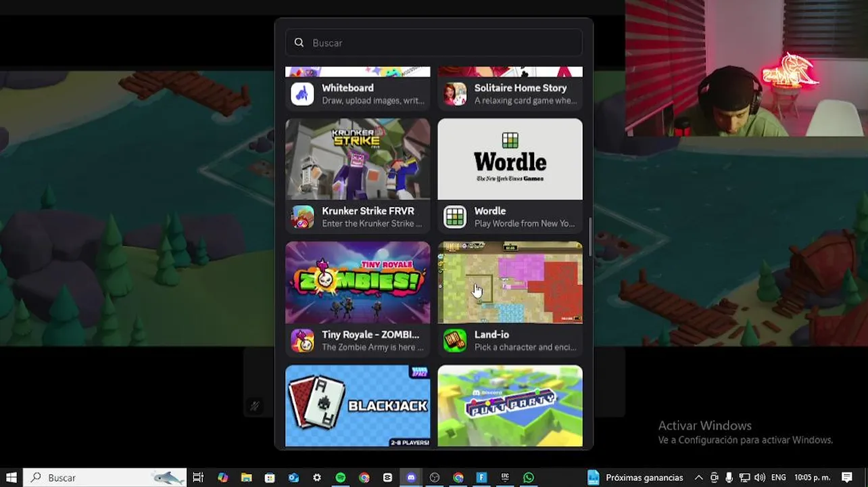This screenshot has height=487, width=868.
Task: Click the Wordle green grid app icon
Action: click(455, 216)
